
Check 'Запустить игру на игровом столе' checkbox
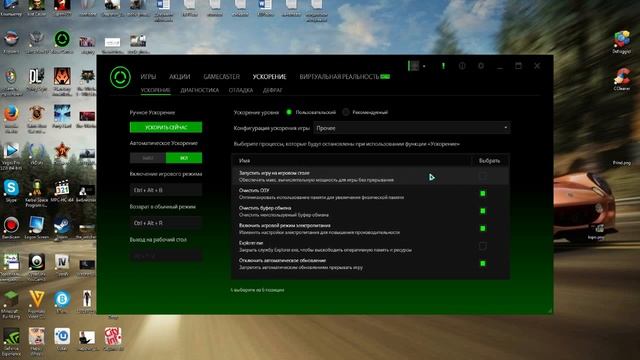482,176
